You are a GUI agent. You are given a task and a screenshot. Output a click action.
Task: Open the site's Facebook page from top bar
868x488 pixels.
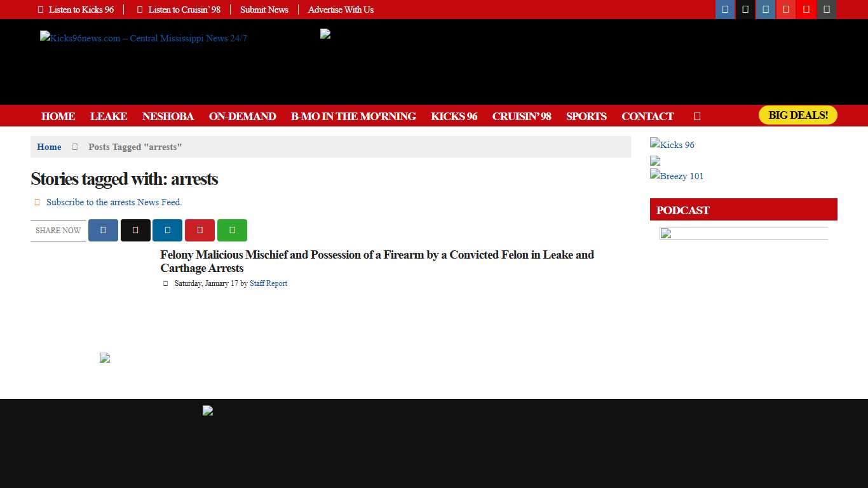pos(725,9)
